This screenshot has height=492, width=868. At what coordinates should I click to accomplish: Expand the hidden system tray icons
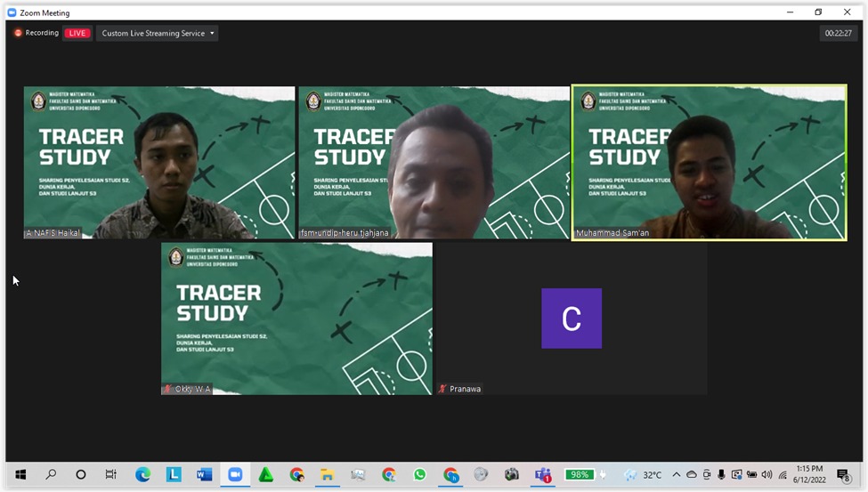click(676, 475)
